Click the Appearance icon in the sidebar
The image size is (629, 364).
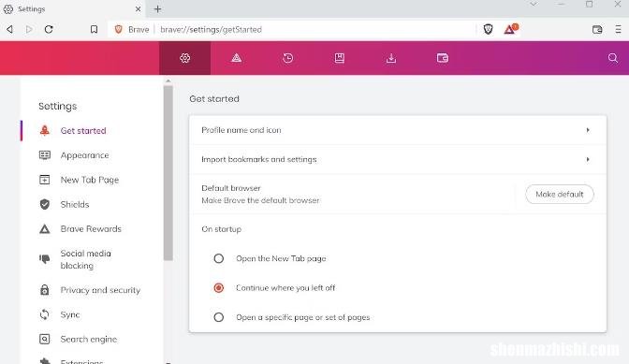click(45, 155)
